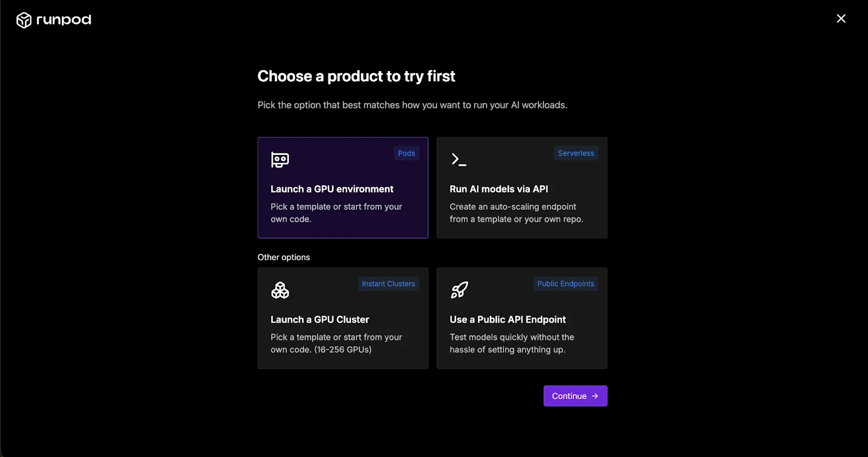The height and width of the screenshot is (457, 868).
Task: Select the "Run AI models via API" option
Action: pyautogui.click(x=499, y=189)
